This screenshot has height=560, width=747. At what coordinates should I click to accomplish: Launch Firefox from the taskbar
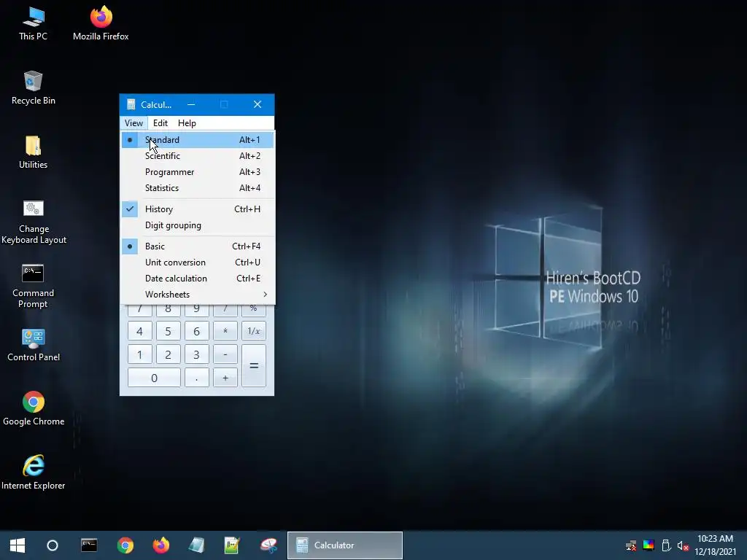[x=161, y=545]
